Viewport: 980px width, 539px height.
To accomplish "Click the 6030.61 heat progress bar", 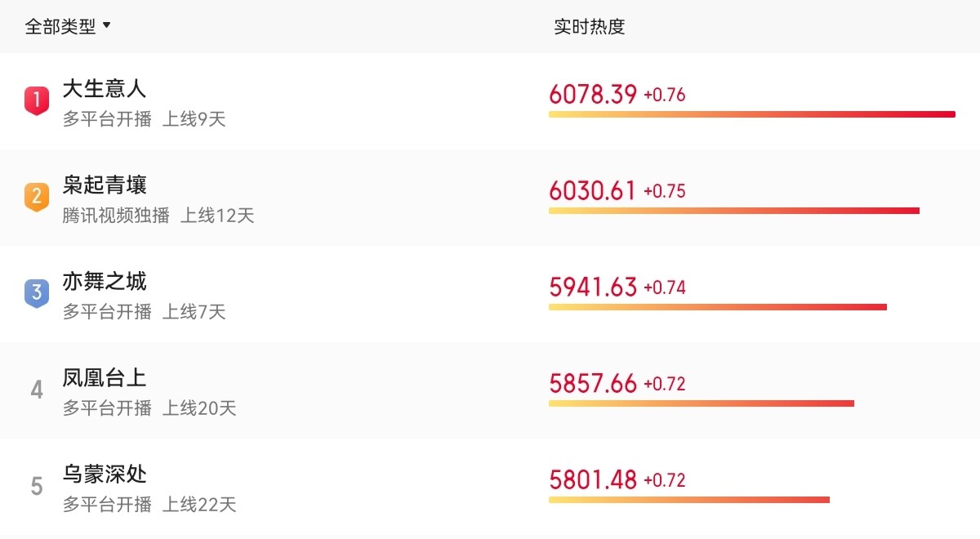I will 733,211.
